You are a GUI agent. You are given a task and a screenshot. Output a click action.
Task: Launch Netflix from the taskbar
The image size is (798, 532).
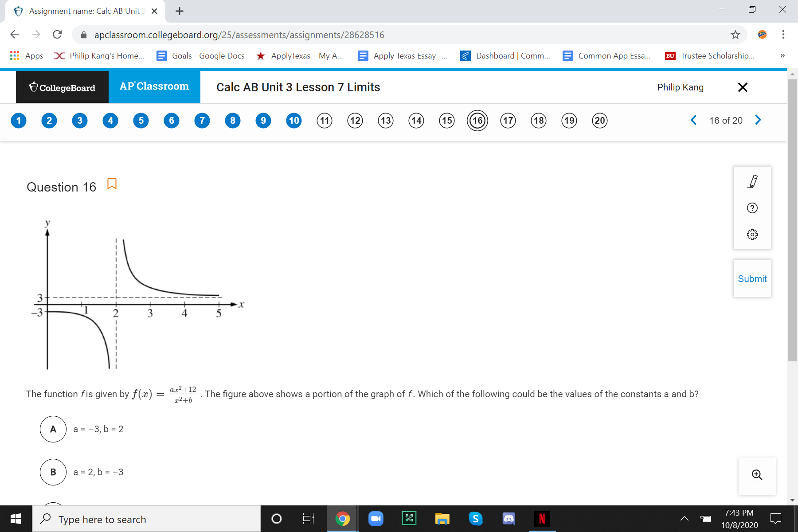542,518
